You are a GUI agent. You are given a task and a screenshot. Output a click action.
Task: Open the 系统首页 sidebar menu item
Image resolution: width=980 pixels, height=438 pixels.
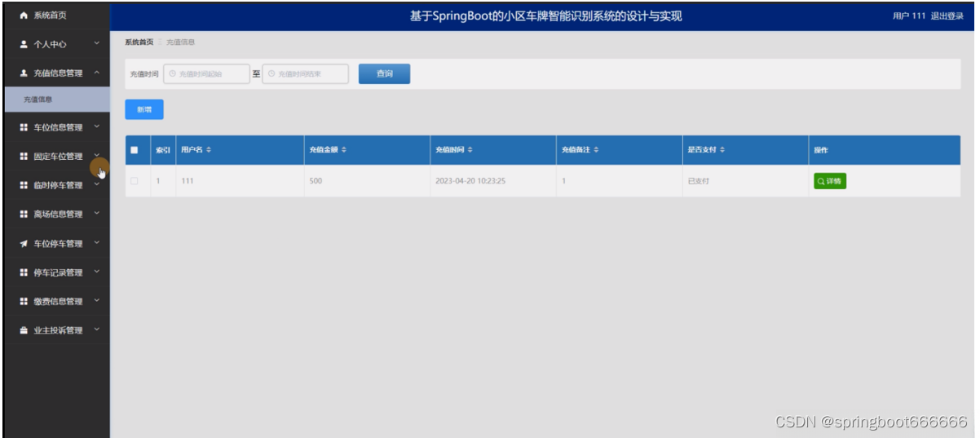coord(56,15)
